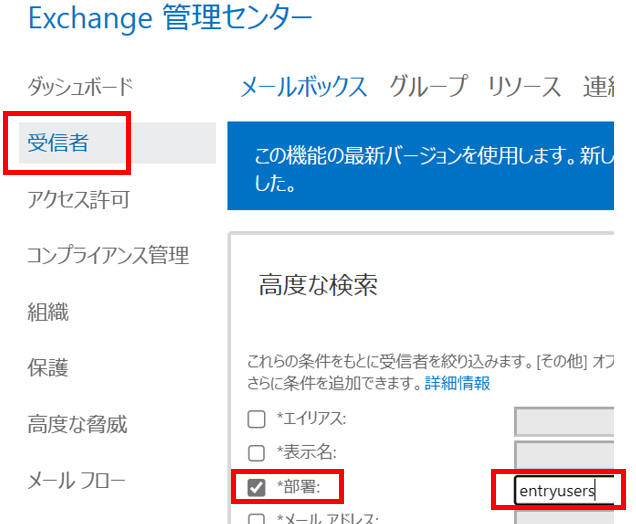Viewport: 636px width, 524px height.
Task: Click the 部署 field containing entryusers
Action: click(x=564, y=490)
